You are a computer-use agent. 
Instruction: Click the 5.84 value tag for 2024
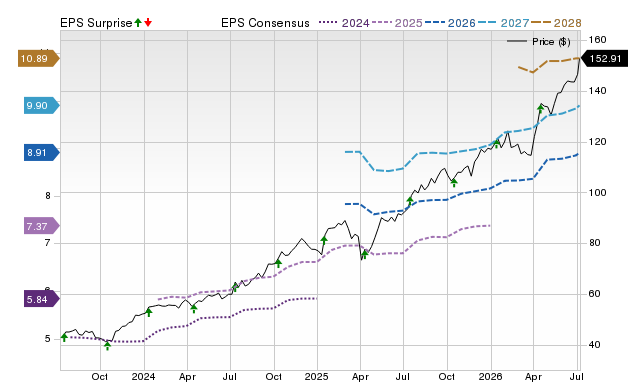[x=42, y=300]
